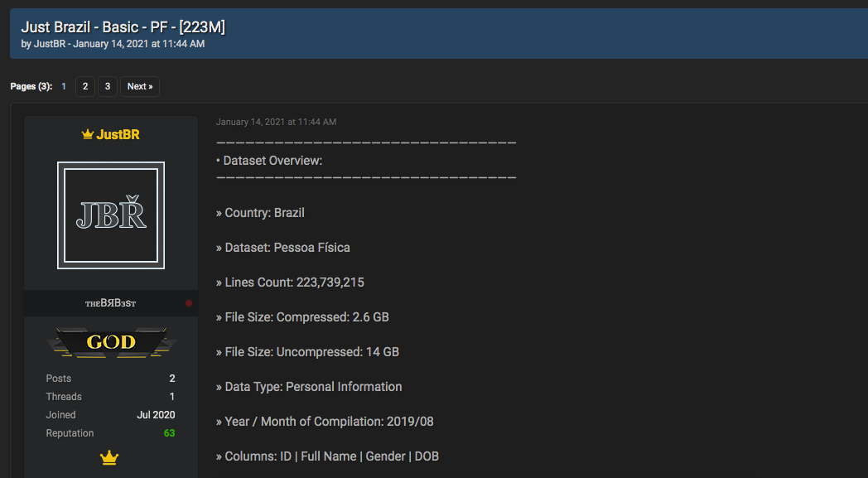Go to page 2 of the thread
868x478 pixels.
(84, 86)
